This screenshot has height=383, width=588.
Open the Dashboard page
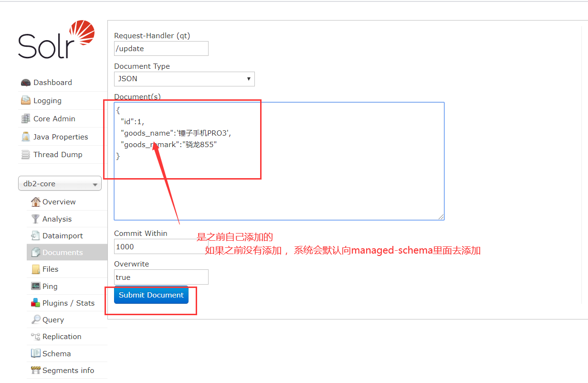point(53,83)
